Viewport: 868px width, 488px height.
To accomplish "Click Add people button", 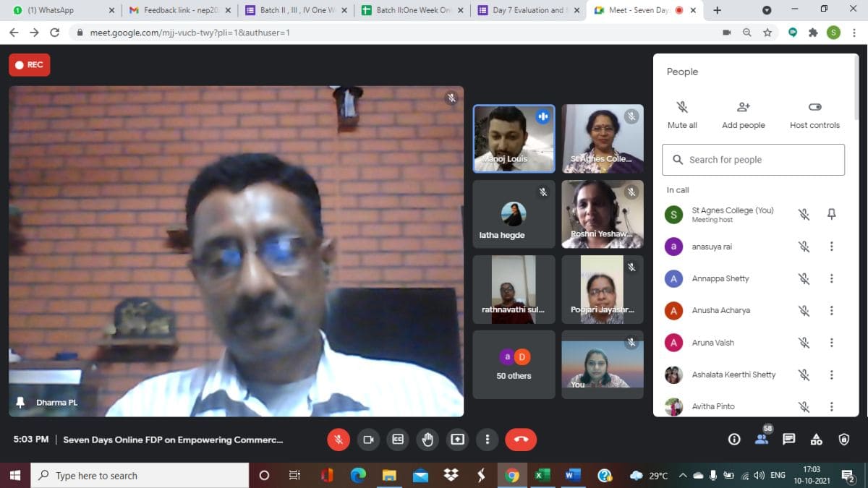I will tap(743, 114).
